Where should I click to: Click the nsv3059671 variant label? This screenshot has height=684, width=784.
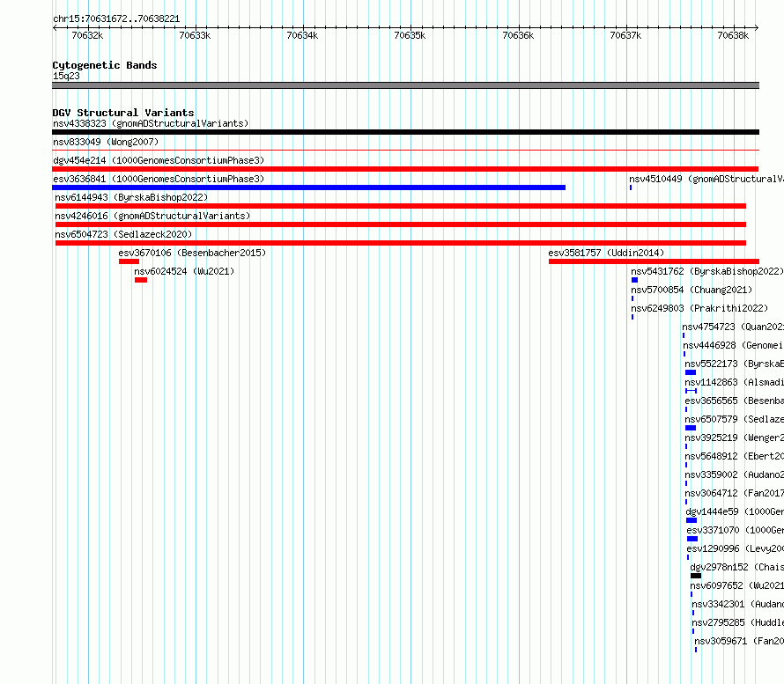click(739, 641)
